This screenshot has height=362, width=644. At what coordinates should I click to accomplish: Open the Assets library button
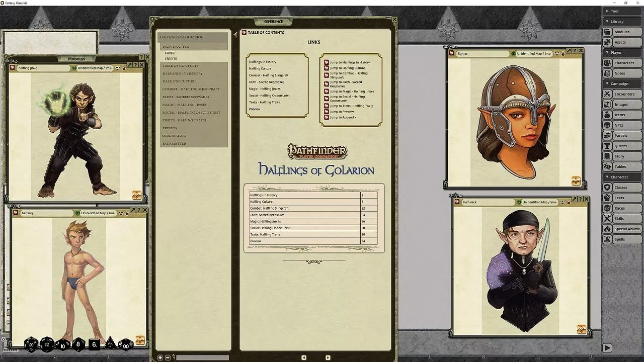[621, 42]
